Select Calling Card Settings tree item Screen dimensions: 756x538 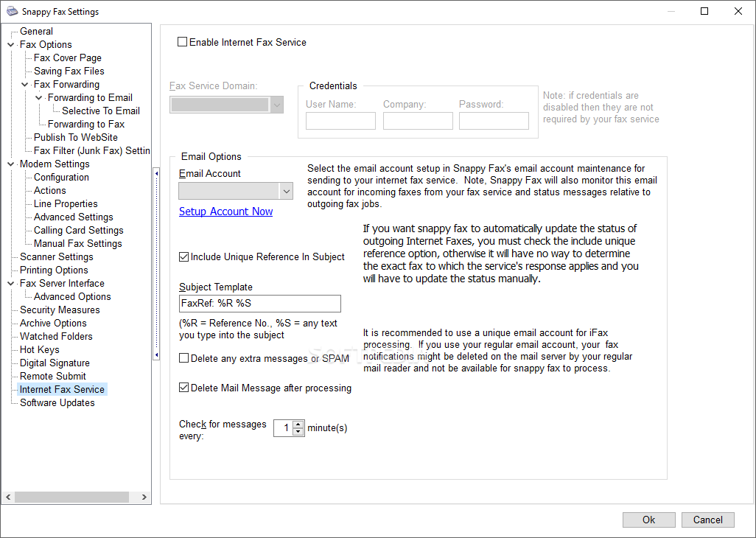tap(79, 231)
